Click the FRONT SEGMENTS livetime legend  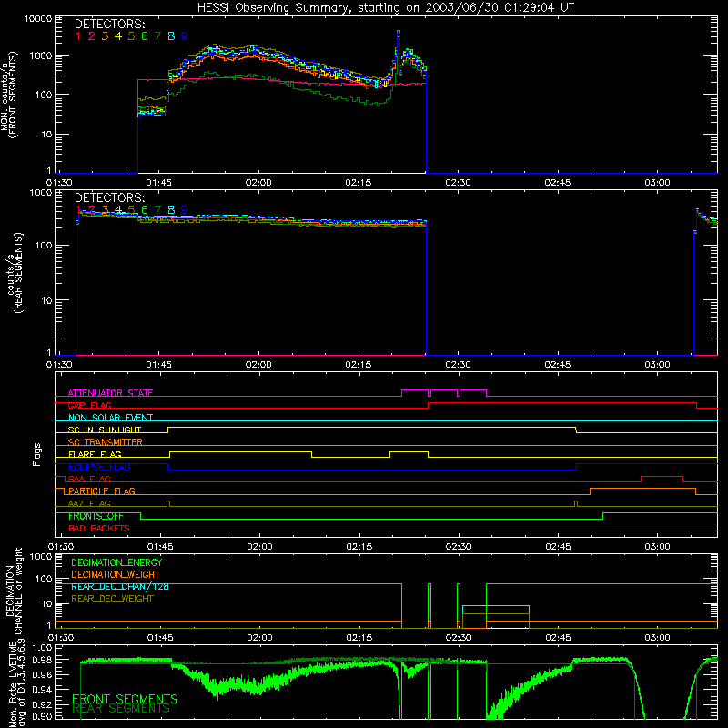coord(125,699)
